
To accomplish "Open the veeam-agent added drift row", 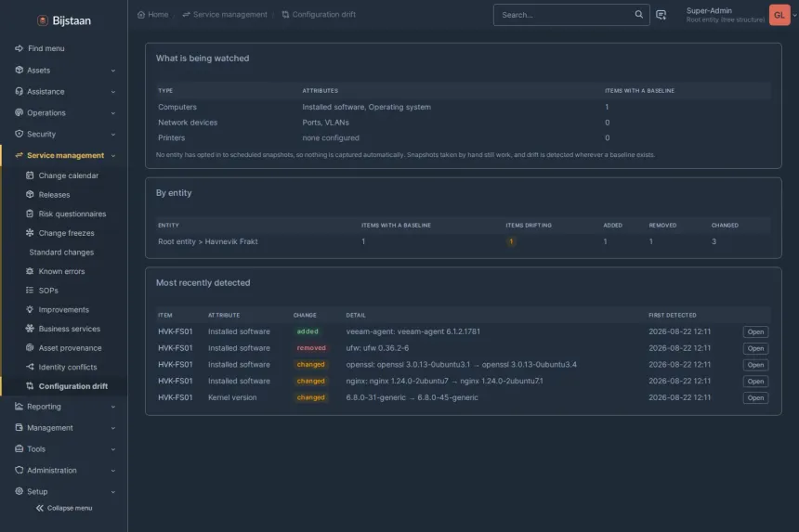I will point(755,332).
